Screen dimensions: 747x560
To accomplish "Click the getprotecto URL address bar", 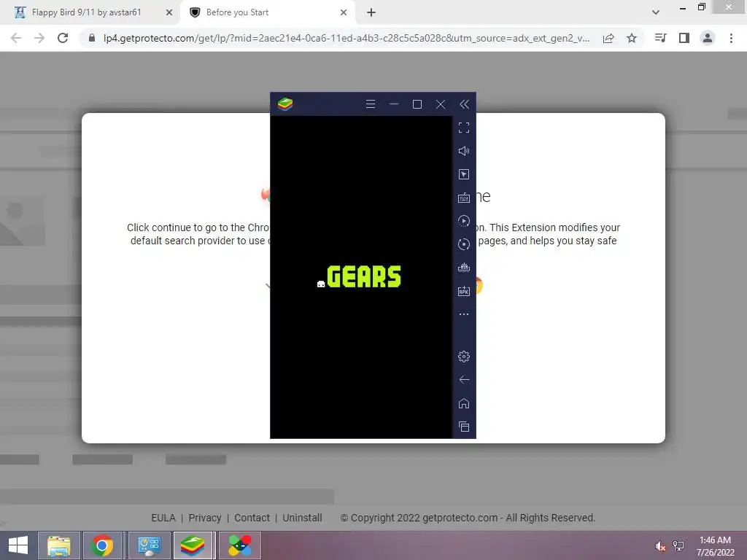I will pyautogui.click(x=347, y=38).
